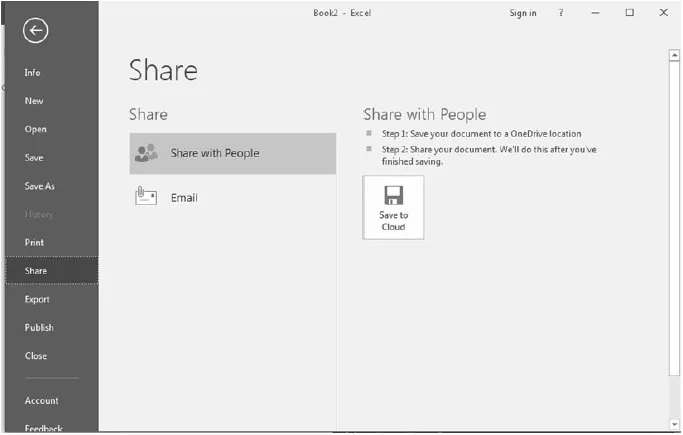Select the Email sharing option
Image resolution: width=683 pixels, height=435 pixels.
(184, 198)
